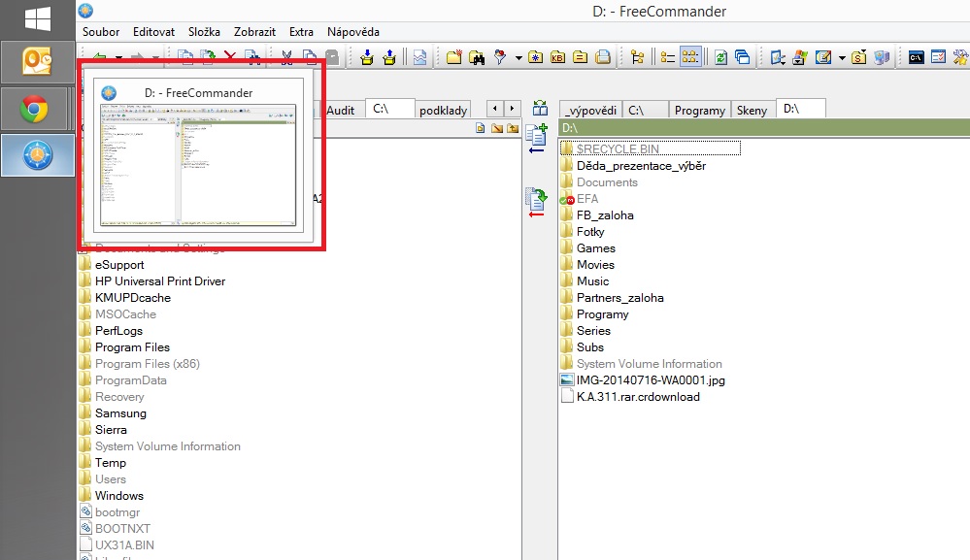This screenshot has height=560, width=970.
Task: Toggle the list view mode button
Action: tap(668, 57)
